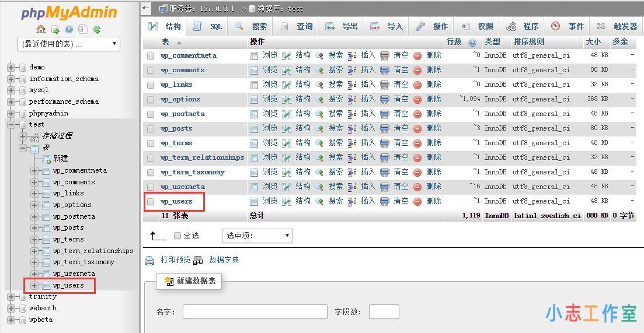This screenshot has height=333, width=644.
Task: Click insert icon for wp_terms row
Action: pyautogui.click(x=352, y=143)
